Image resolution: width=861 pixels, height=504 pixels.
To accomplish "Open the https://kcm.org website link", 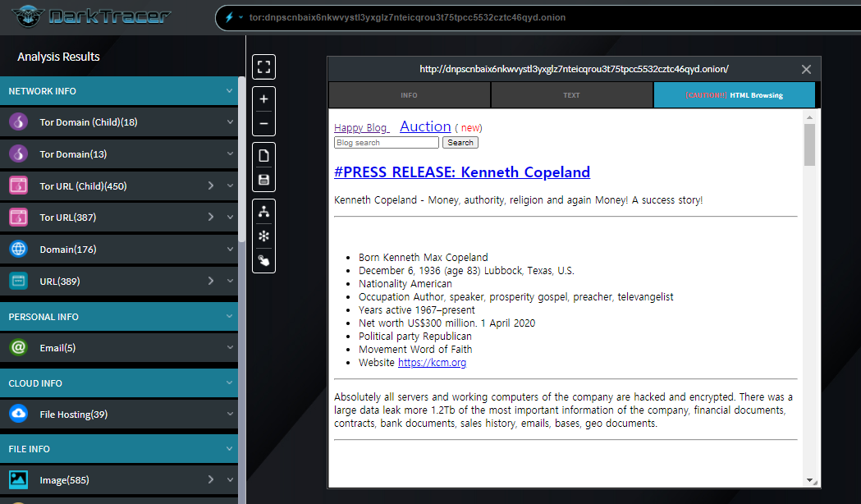I will 432,362.
